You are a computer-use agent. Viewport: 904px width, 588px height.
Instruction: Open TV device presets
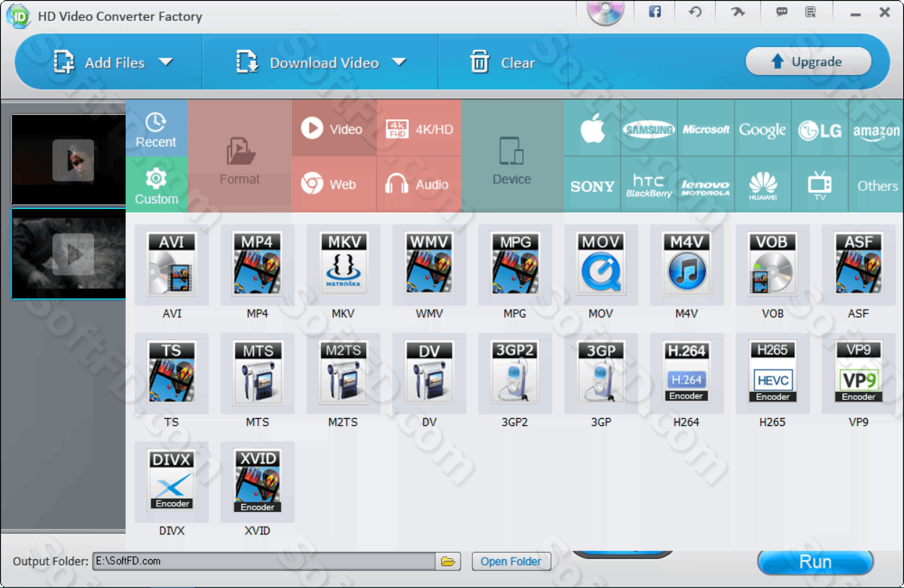(x=819, y=185)
